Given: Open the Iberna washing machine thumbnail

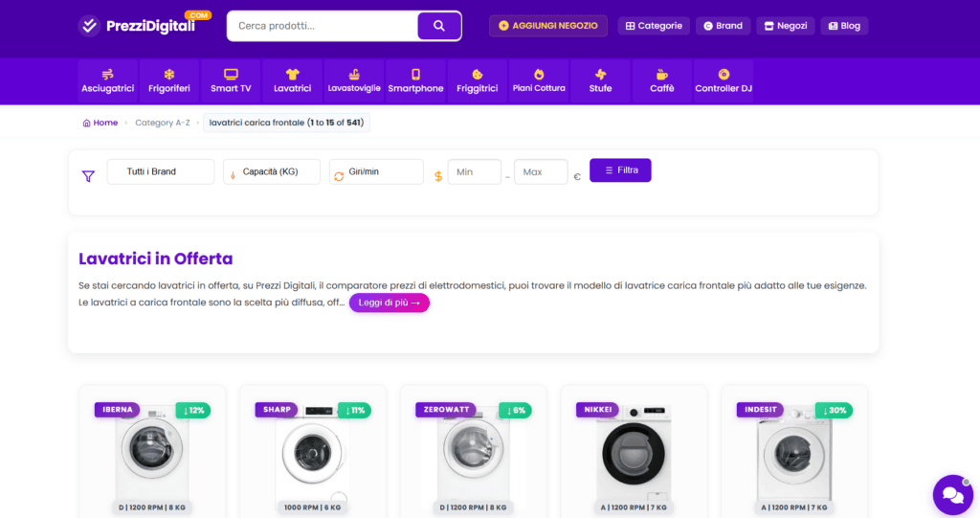Looking at the screenshot, I should click(152, 452).
